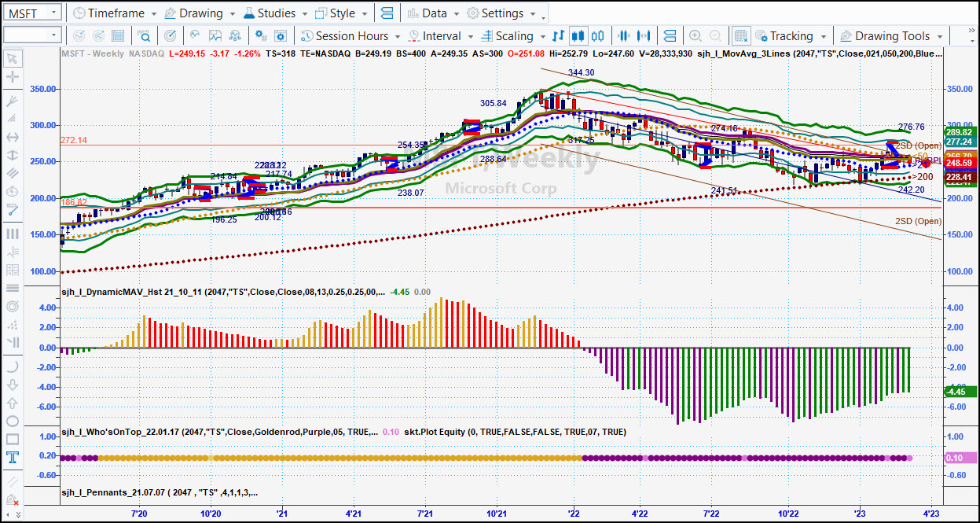Click the sjh_I_Who'sOnTop study label
Image resolution: width=980 pixels, height=523 pixels.
tap(219, 432)
